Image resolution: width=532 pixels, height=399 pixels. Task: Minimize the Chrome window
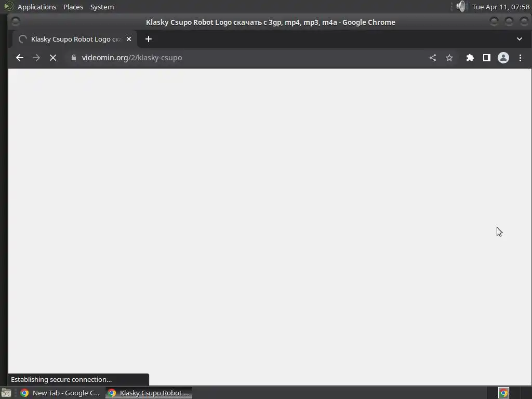[x=494, y=21]
